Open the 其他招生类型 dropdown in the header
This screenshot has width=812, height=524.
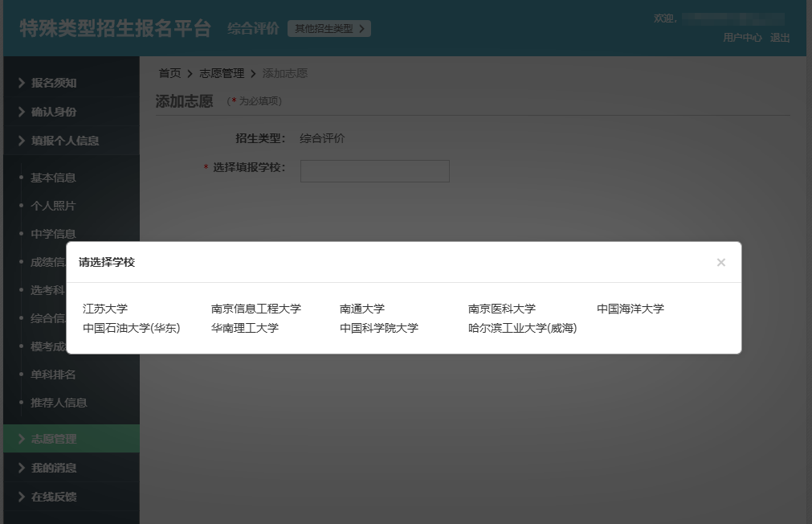[328, 27]
